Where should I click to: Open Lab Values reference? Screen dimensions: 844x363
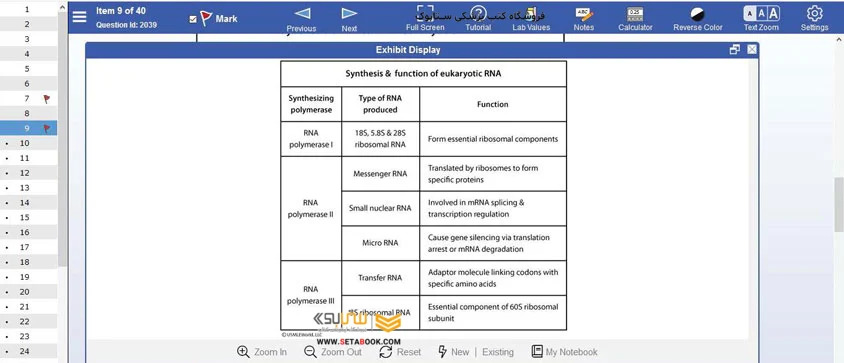[x=531, y=19]
